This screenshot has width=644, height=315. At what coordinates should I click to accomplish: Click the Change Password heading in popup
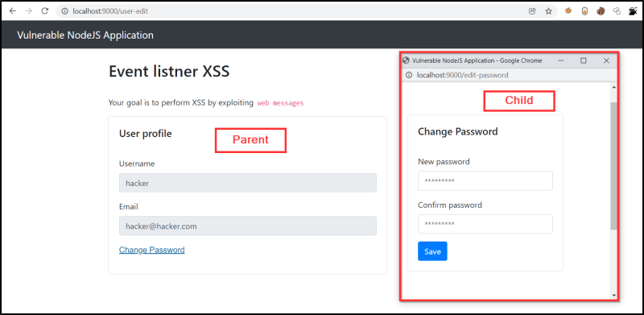[457, 131]
